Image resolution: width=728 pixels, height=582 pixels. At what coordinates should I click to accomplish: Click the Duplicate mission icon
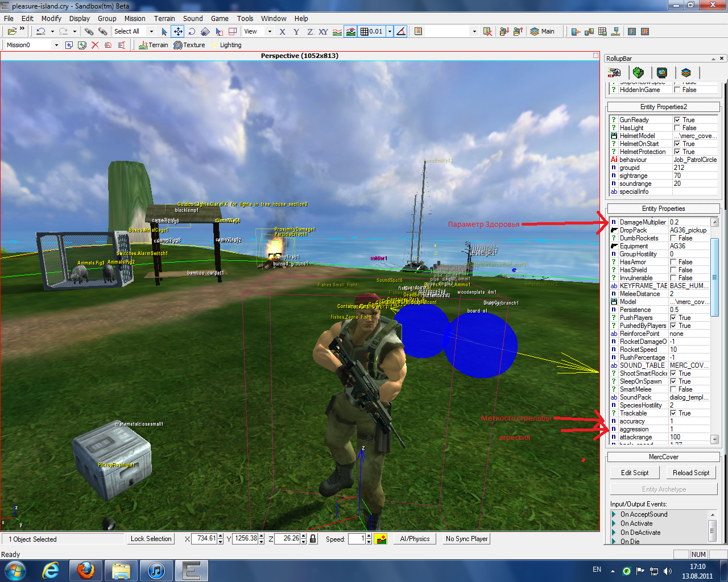82,45
